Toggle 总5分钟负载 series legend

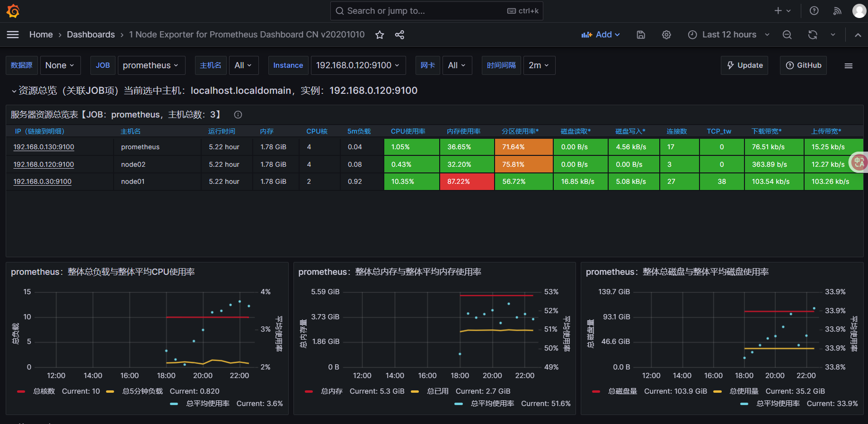(142, 391)
